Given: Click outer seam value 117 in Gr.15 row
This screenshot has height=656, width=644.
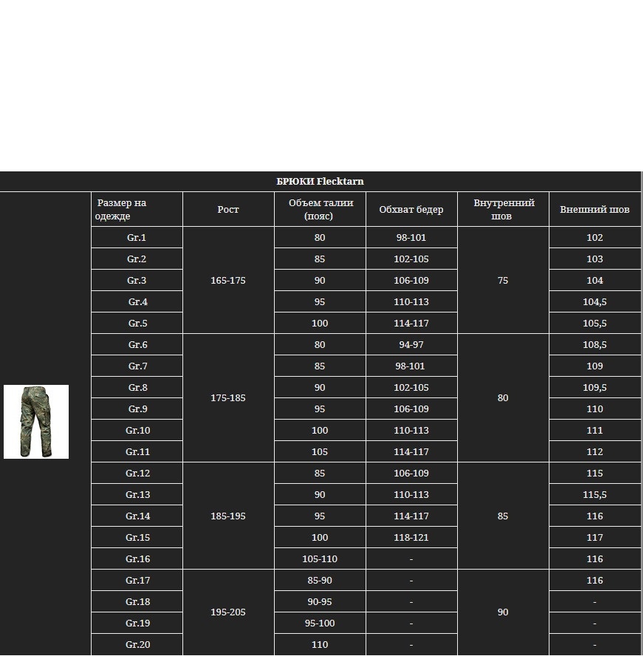Looking at the screenshot, I should click(595, 537).
